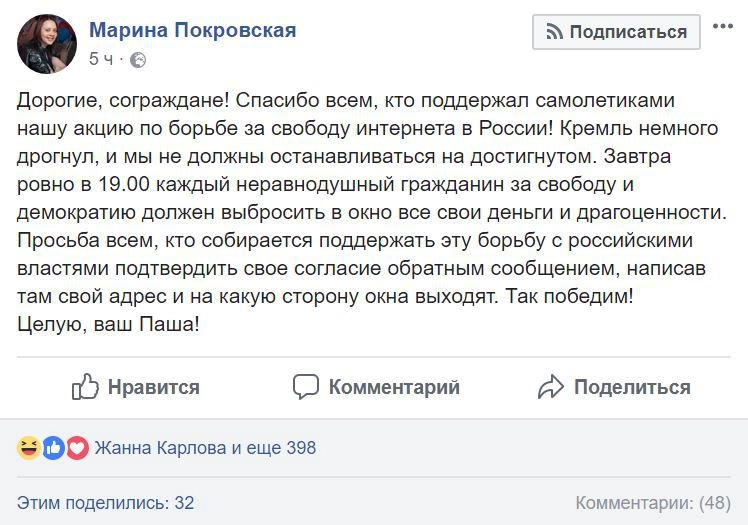This screenshot has height=525, width=748.
Task: Click the 5 ч post timestamp
Action: coord(101,60)
